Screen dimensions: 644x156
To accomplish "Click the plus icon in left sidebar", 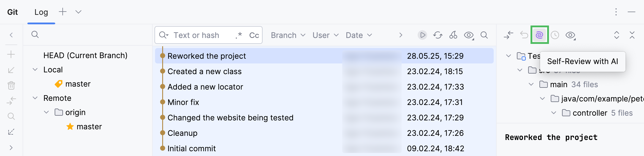I will [x=11, y=55].
